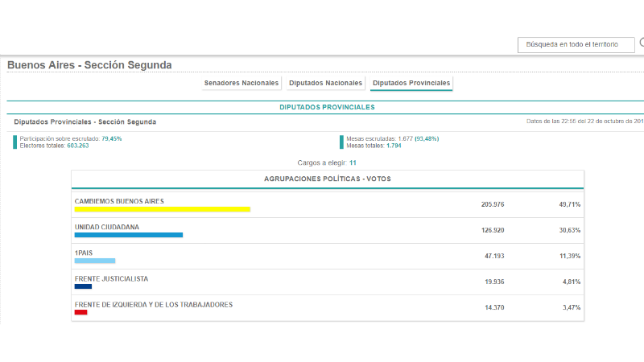Click the blue Unidad Ciudadana bar

tap(128, 235)
